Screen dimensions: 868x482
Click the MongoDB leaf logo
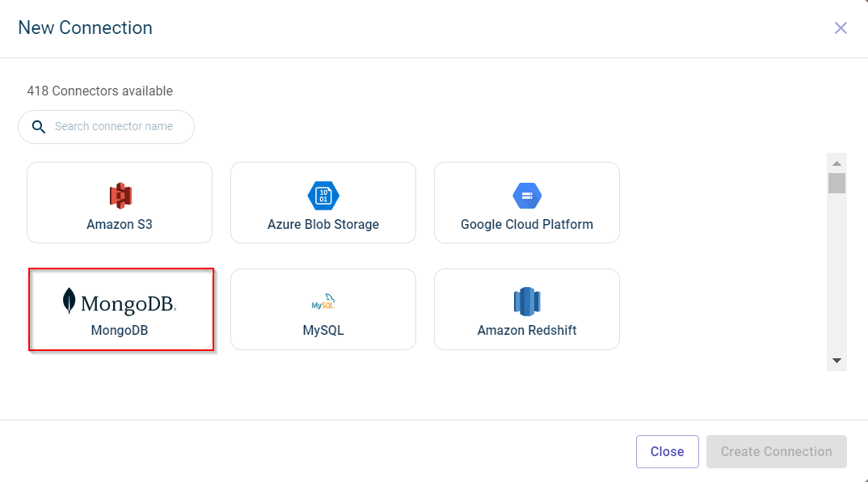pos(69,301)
